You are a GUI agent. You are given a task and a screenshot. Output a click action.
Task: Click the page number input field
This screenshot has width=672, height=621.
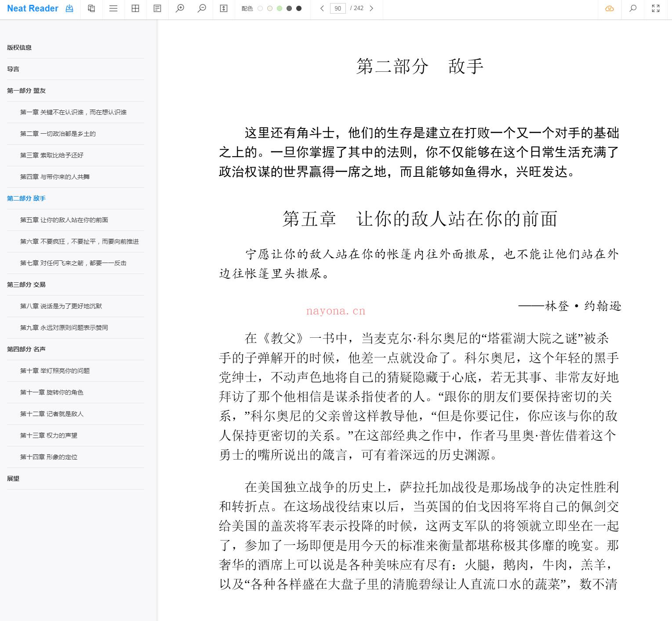pyautogui.click(x=338, y=8)
